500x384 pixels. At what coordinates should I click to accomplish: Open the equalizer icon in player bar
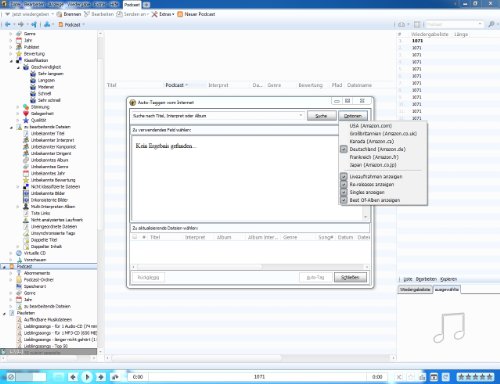coord(422,377)
